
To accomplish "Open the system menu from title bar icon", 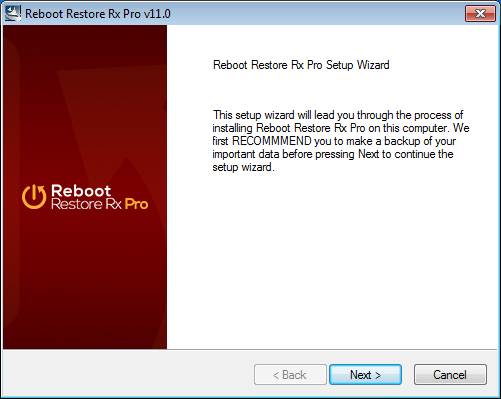I will tap(12, 13).
